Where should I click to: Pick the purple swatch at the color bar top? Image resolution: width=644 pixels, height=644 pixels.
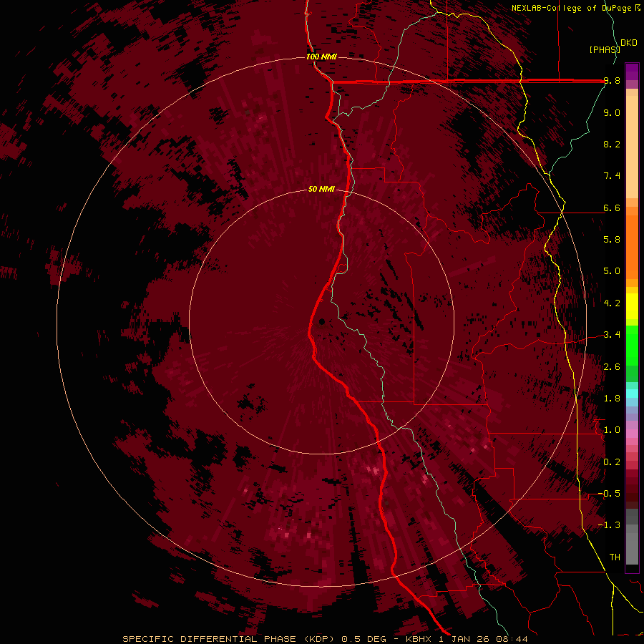tap(632, 72)
